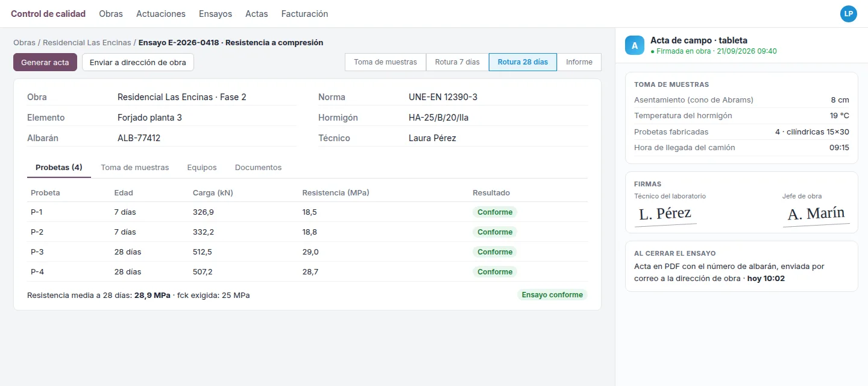Click the Ensayo conforme status badge
Image resolution: width=868 pixels, height=386 pixels.
coord(552,295)
